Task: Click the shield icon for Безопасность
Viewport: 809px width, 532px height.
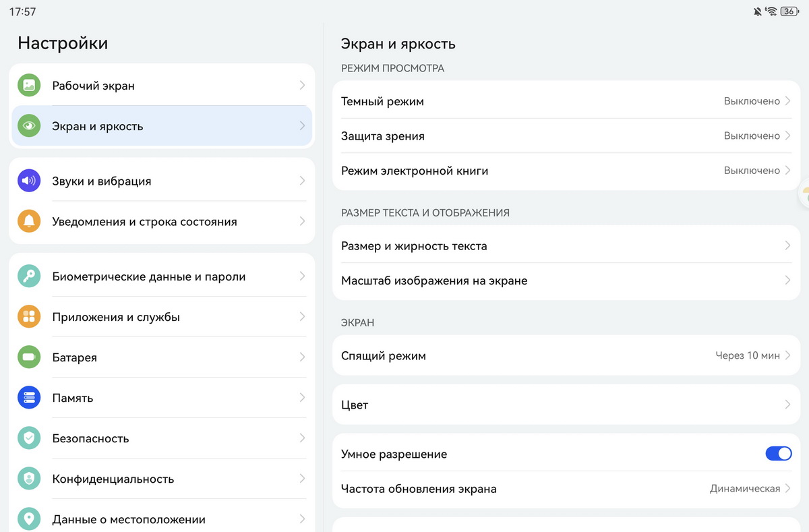Action: tap(29, 438)
